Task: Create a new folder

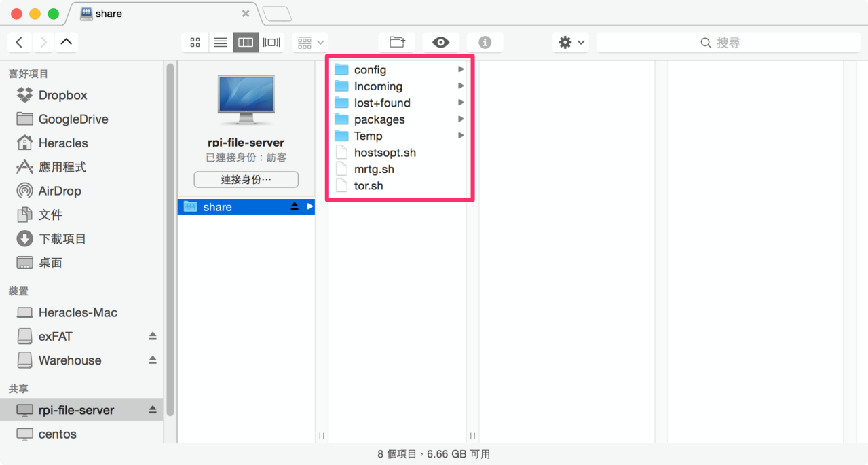Action: point(397,42)
